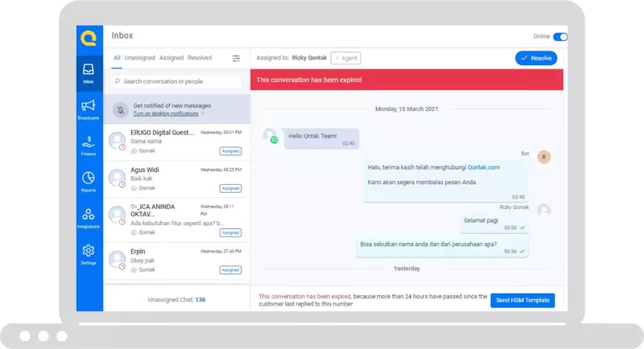The width and height of the screenshot is (644, 349).
Task: Open the Inbox sidebar section
Action: click(89, 73)
